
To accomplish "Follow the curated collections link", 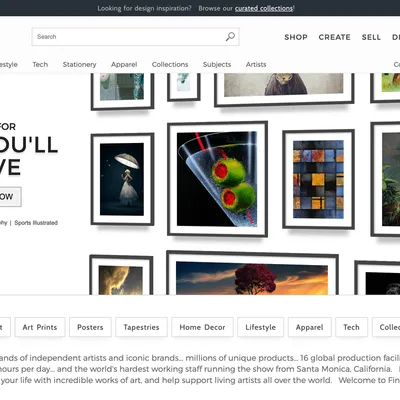I will pyautogui.click(x=264, y=8).
